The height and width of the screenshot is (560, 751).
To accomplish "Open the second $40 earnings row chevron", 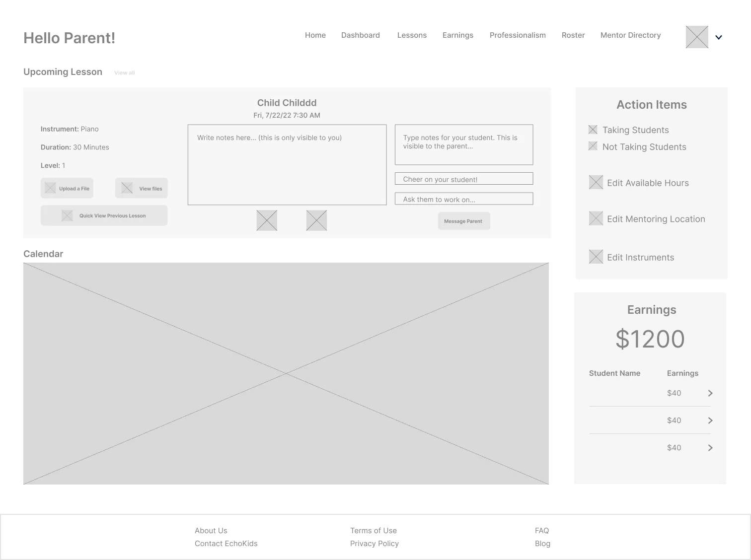I will 710,420.
